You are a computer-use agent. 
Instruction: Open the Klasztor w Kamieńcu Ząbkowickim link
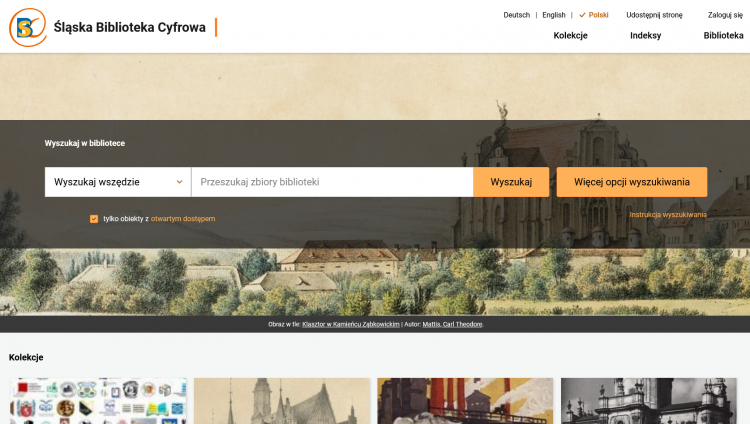(351, 324)
